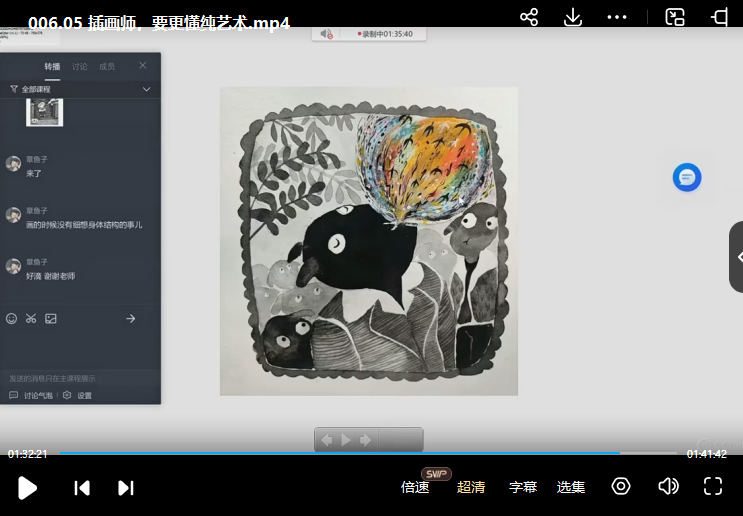Open the 选集 episode list
Screen dimensions: 743x516
[571, 488]
